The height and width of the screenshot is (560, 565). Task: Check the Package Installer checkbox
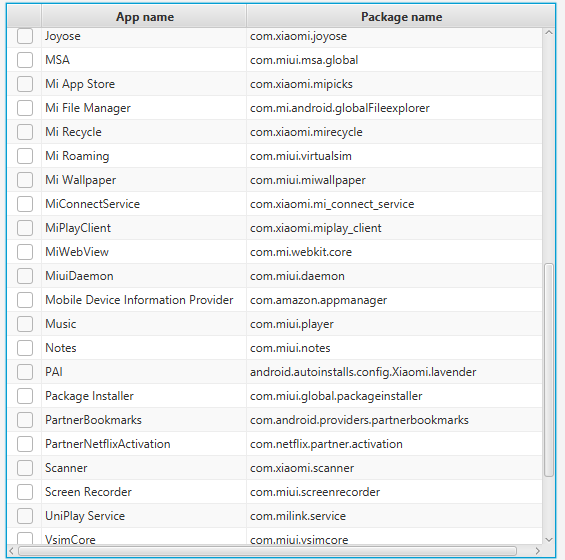(25, 396)
